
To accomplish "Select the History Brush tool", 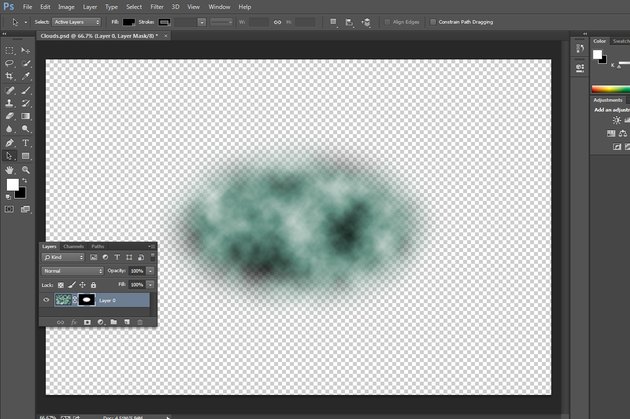I will (x=26, y=103).
